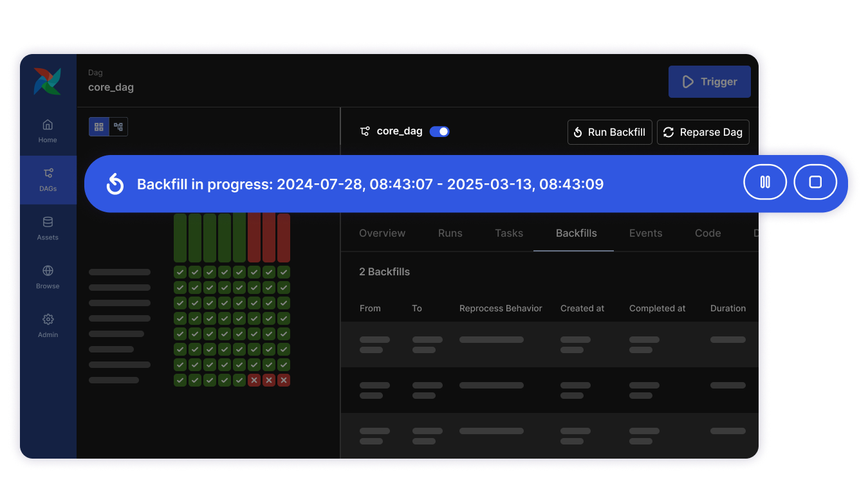Stop the running backfill
Image resolution: width=868 pixels, height=494 pixels.
(815, 182)
